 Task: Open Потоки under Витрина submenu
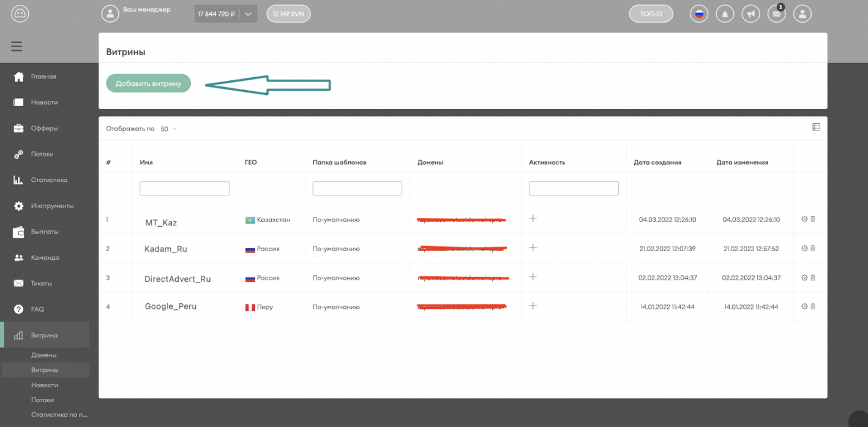click(x=43, y=399)
